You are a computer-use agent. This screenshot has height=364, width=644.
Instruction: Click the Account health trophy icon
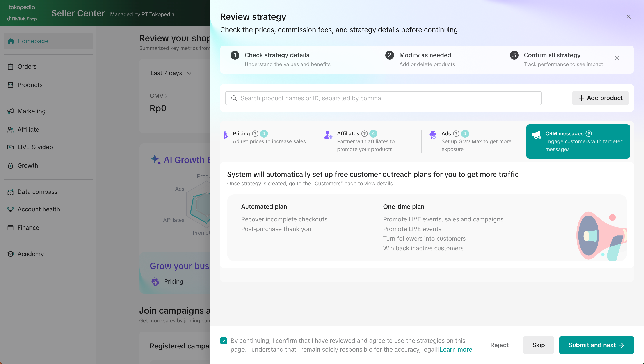click(11, 209)
